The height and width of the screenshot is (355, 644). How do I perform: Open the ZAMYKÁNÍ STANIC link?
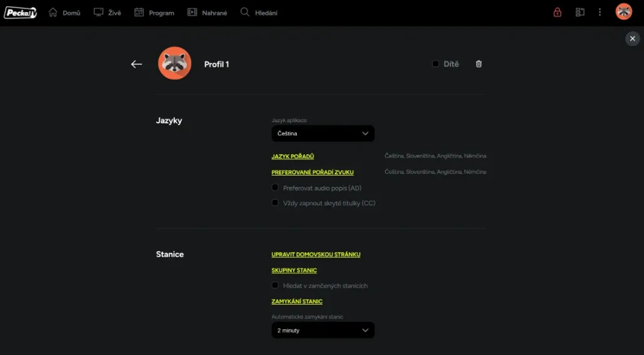pyautogui.click(x=297, y=301)
